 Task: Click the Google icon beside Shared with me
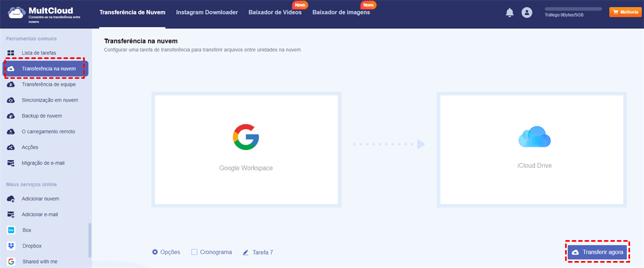[11, 262]
